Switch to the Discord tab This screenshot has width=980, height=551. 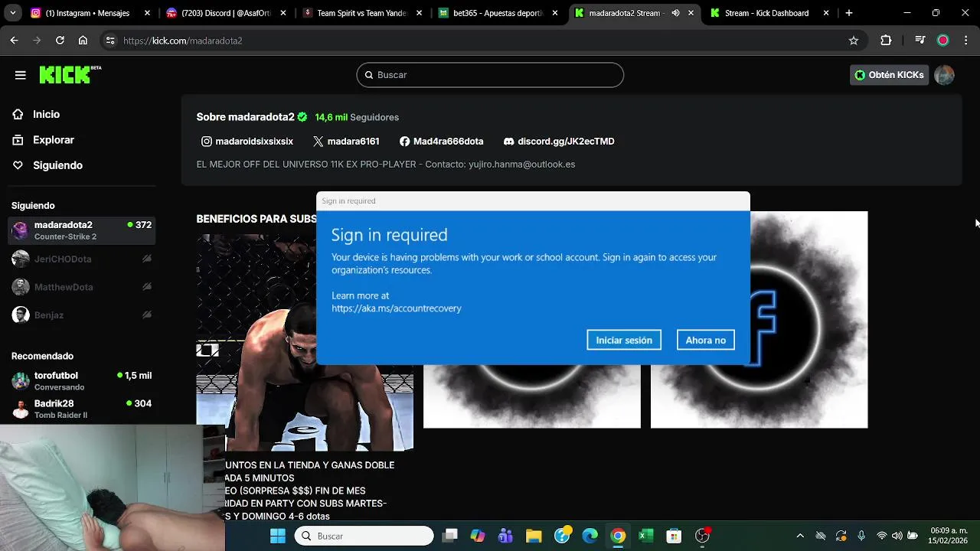coord(224,13)
